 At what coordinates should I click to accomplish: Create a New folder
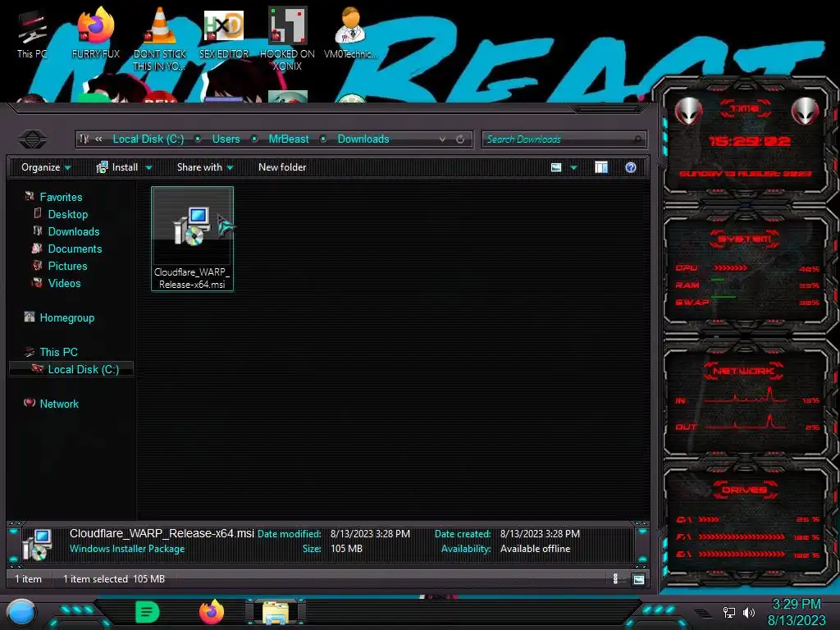[282, 167]
